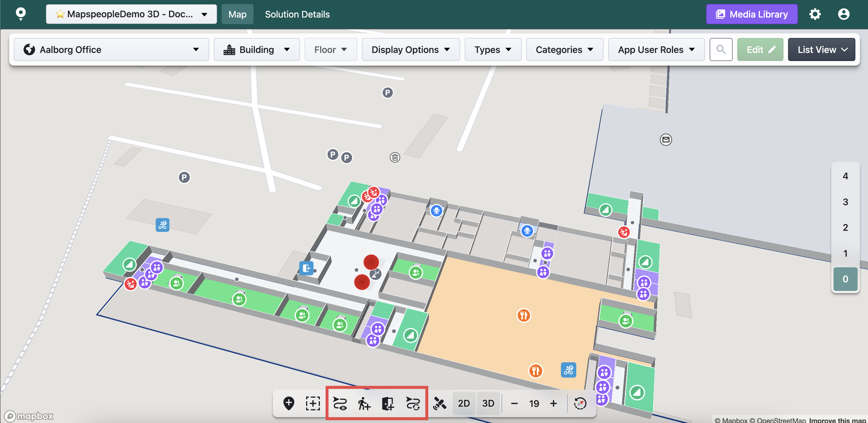Open the Media Library
Image resolution: width=868 pixels, height=423 pixels.
tap(751, 14)
